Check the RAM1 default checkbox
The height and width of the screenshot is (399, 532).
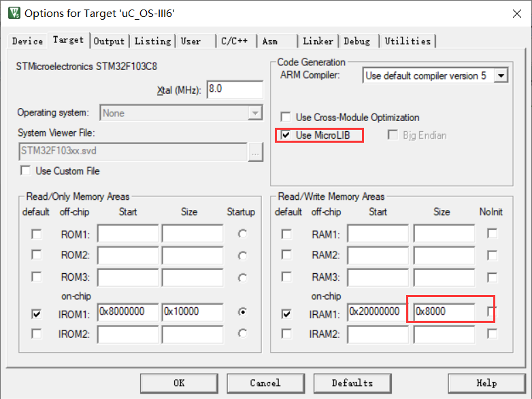click(x=286, y=235)
